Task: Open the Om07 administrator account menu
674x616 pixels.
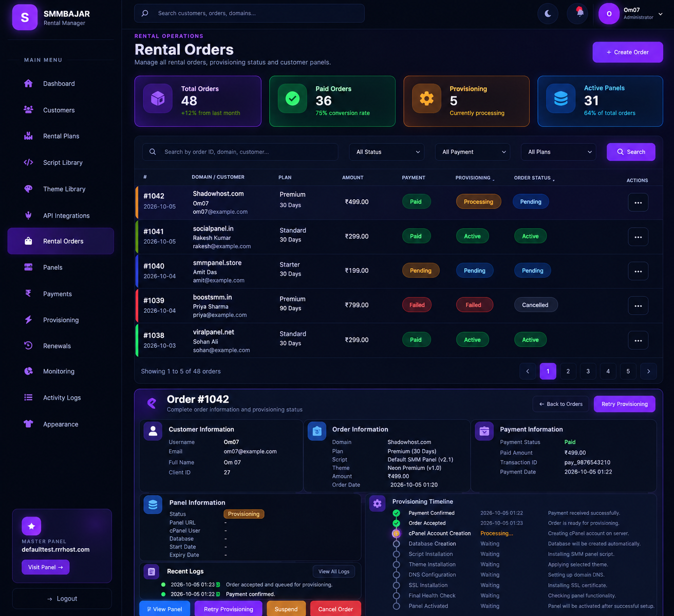Action: (631, 14)
